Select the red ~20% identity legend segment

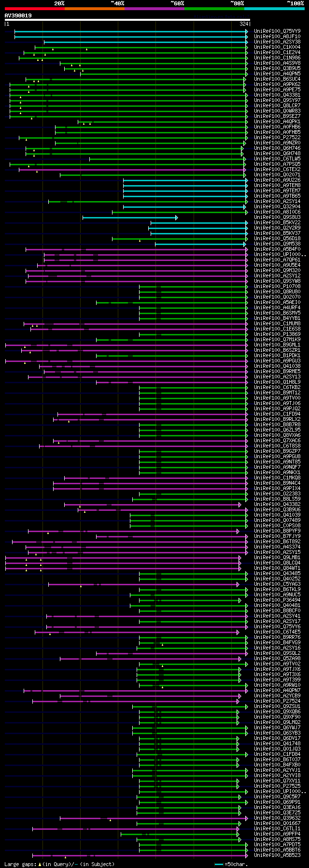coord(34,9)
